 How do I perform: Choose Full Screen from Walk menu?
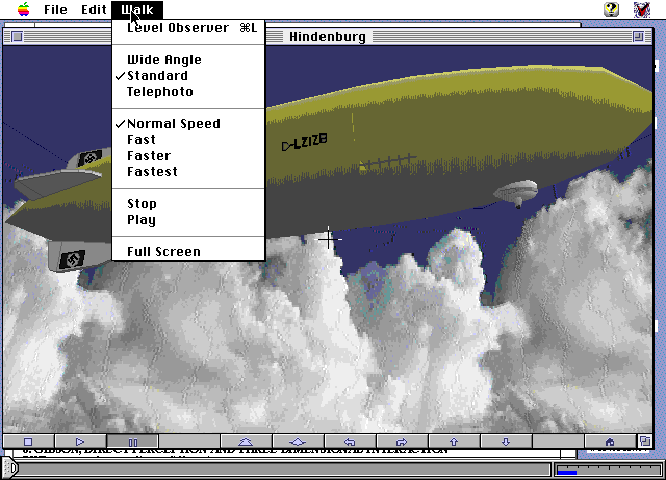tap(164, 252)
